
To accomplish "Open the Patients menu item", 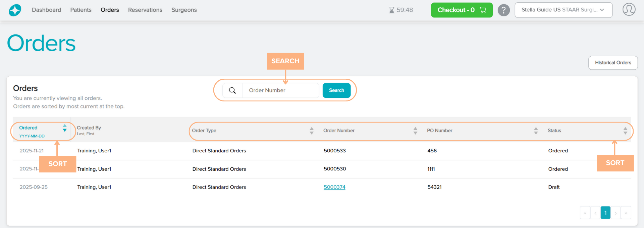I will click(x=81, y=10).
